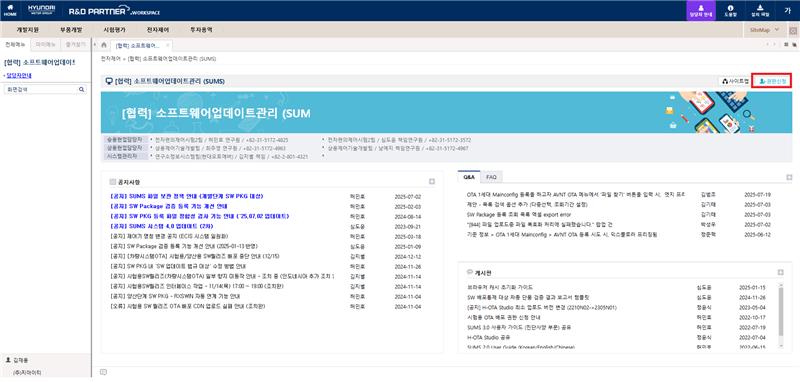Click the 2023-09-21 date in 공지사항 list
This screenshot has width=800, height=382.
click(408, 226)
